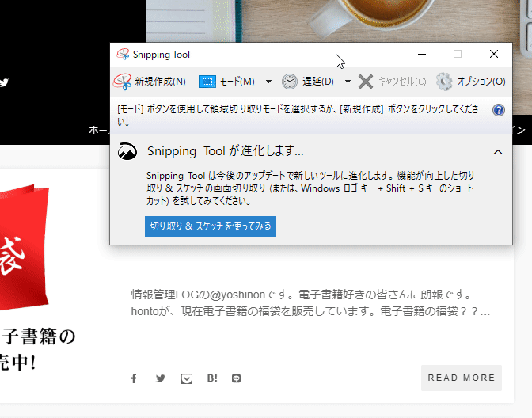Screen dimensions: 532x418
Task: Share article on Twitter icon below excerpt
Action: point(161,378)
